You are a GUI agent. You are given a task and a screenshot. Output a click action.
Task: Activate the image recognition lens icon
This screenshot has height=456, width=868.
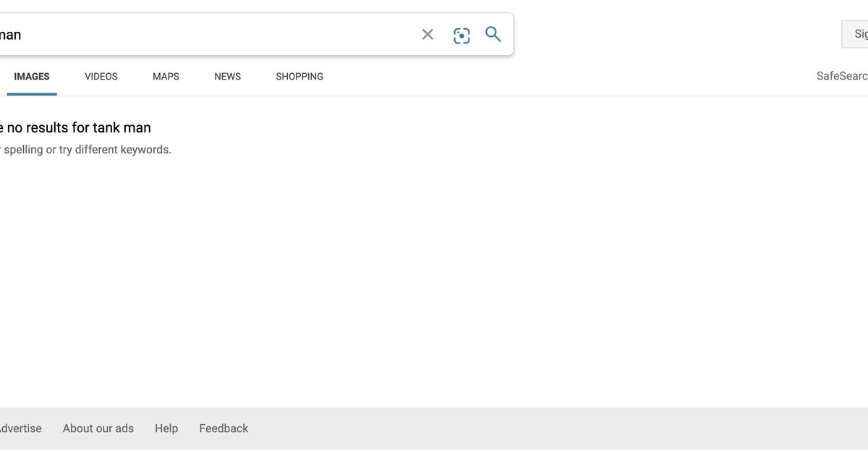(x=461, y=34)
